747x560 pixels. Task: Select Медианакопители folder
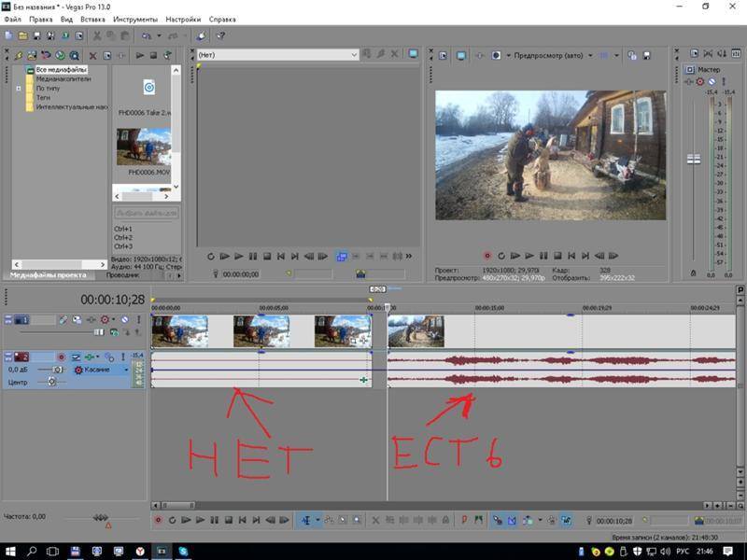click(63, 79)
